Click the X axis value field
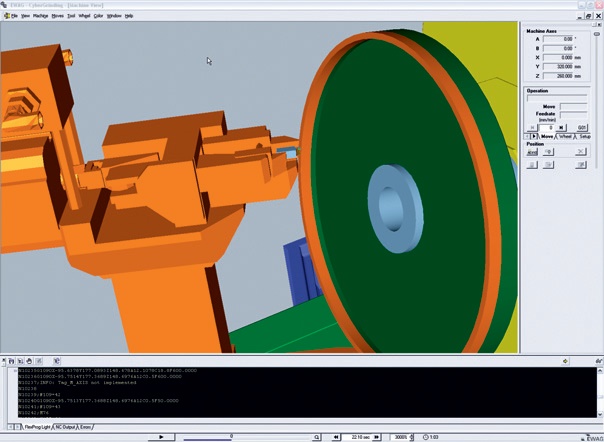The width and height of the screenshot is (604, 442). [558, 57]
